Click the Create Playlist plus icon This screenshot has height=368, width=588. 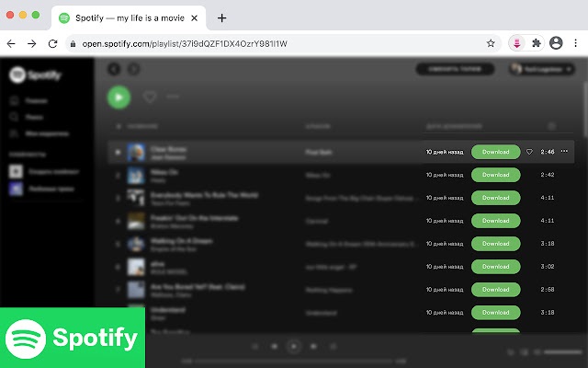coord(15,171)
